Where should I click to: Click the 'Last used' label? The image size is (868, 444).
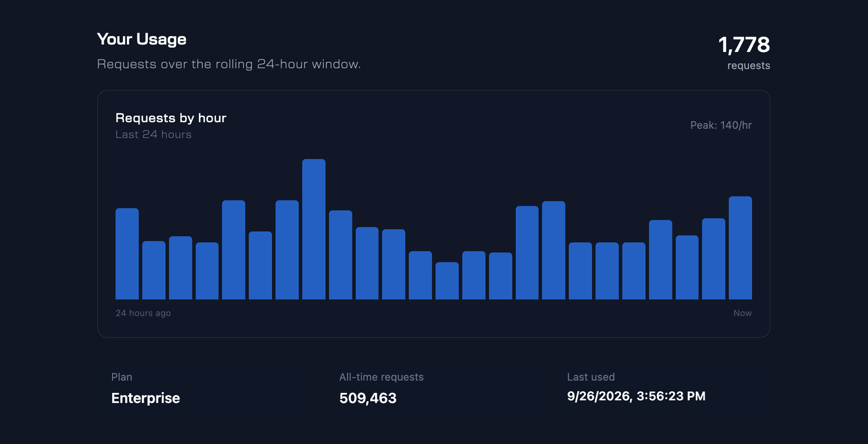(x=591, y=377)
